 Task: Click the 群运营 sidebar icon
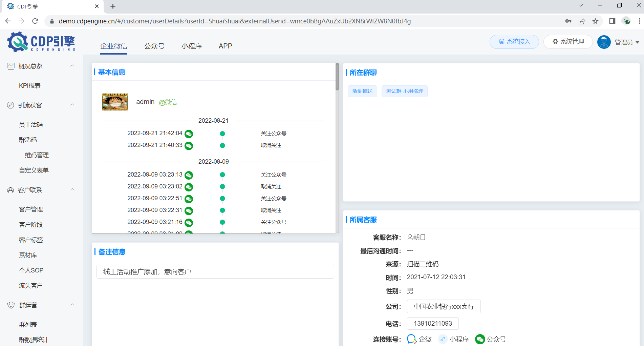coord(11,305)
